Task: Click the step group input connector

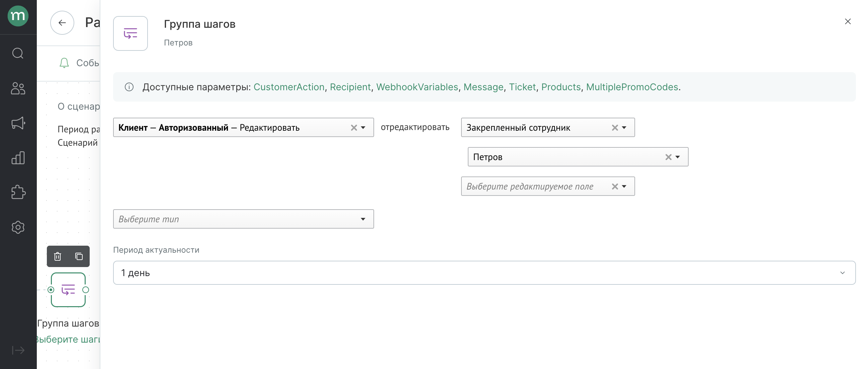Action: [x=51, y=290]
